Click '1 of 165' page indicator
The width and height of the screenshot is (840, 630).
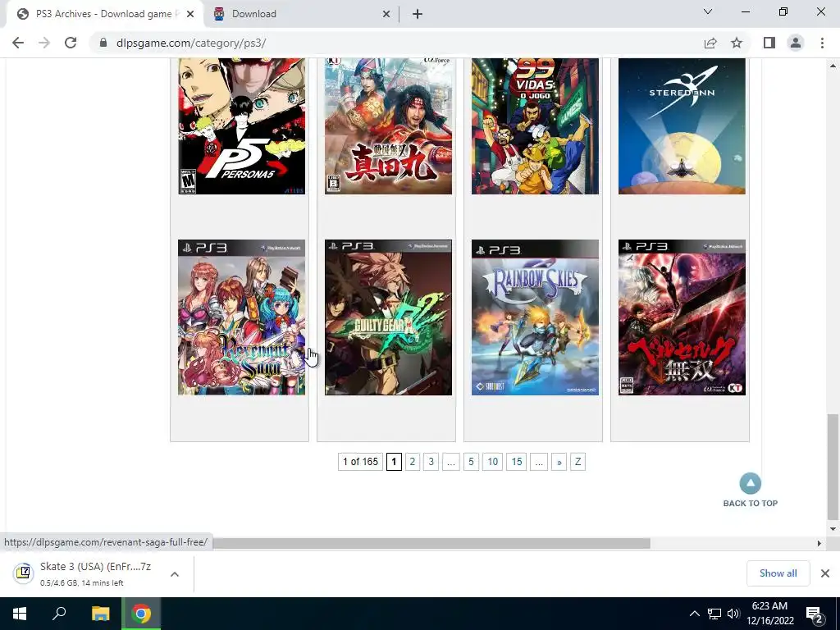(361, 462)
